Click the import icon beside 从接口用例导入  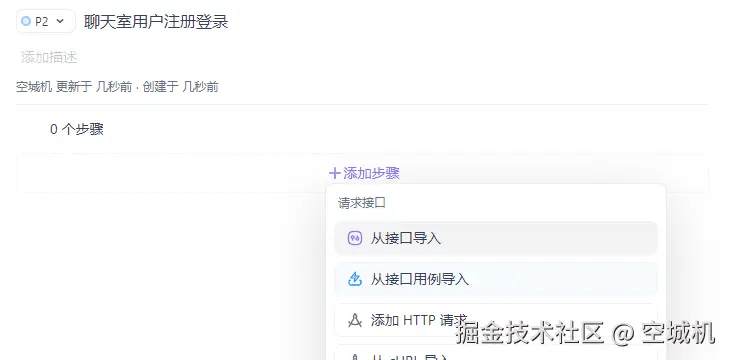pyautogui.click(x=355, y=279)
